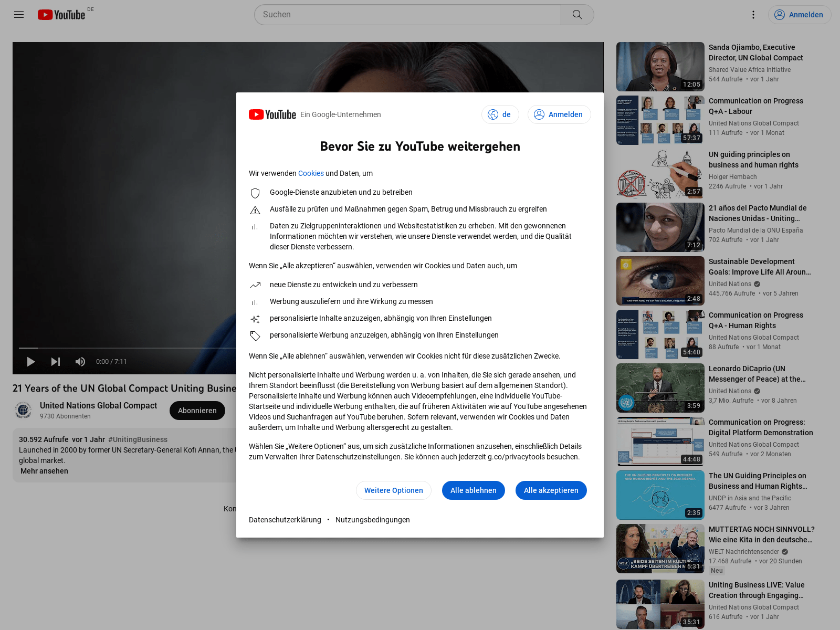This screenshot has width=840, height=630.
Task: Open the language selector de in the dialog
Action: tap(500, 114)
